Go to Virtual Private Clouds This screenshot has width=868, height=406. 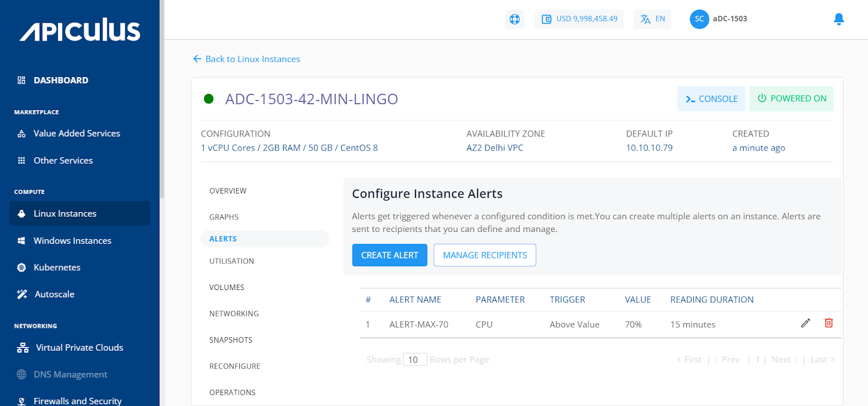79,348
